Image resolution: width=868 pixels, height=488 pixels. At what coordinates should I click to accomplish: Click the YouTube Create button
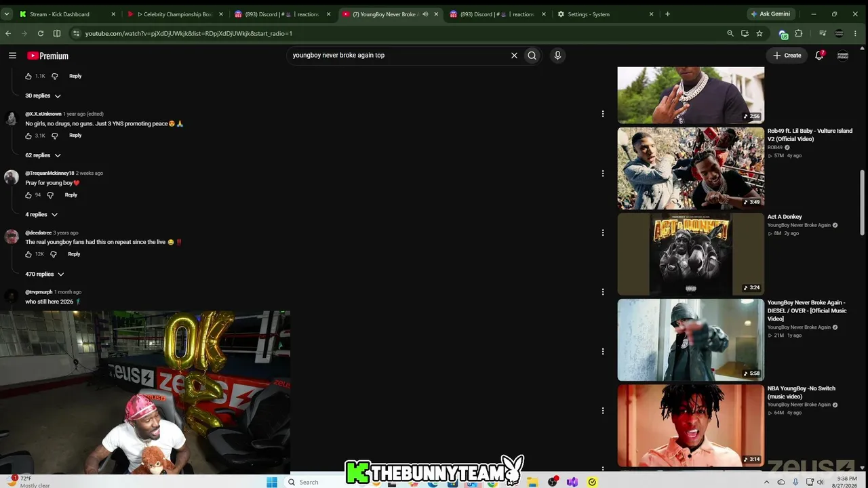pyautogui.click(x=787, y=56)
